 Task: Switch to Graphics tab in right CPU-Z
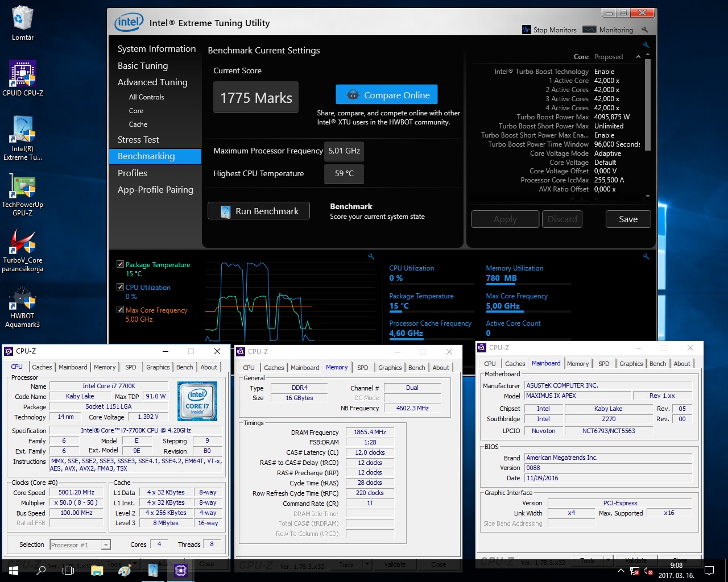(631, 364)
